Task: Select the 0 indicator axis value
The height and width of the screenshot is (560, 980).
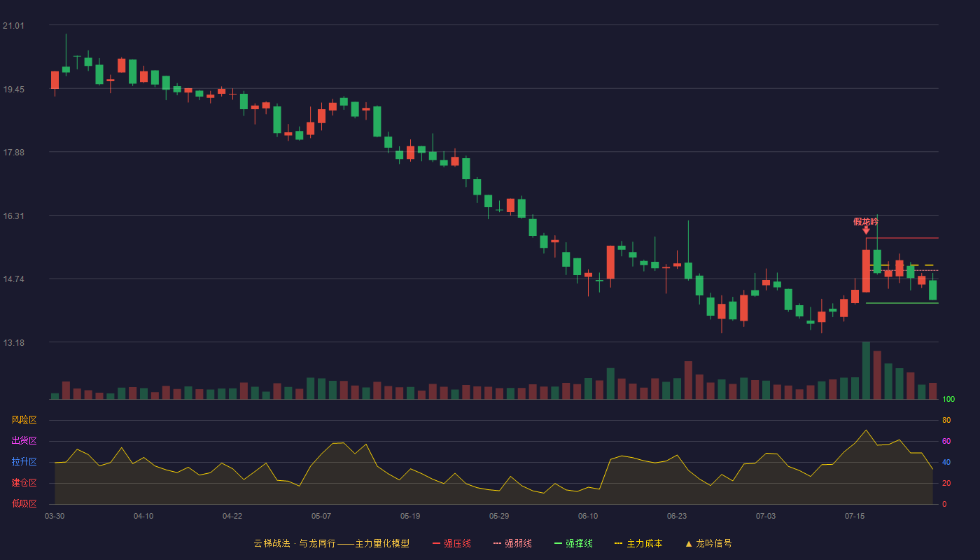Action: 944,505
